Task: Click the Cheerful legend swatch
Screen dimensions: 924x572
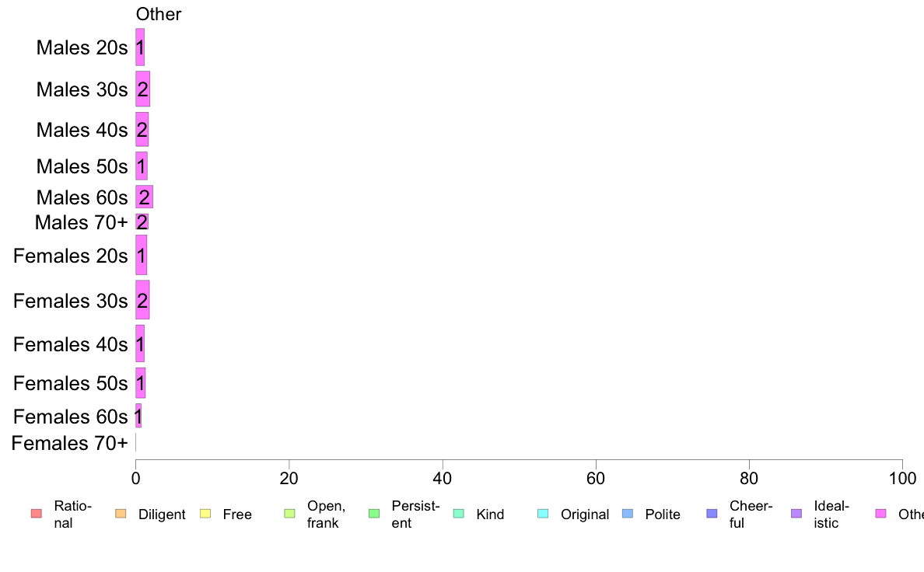Action: 712,514
